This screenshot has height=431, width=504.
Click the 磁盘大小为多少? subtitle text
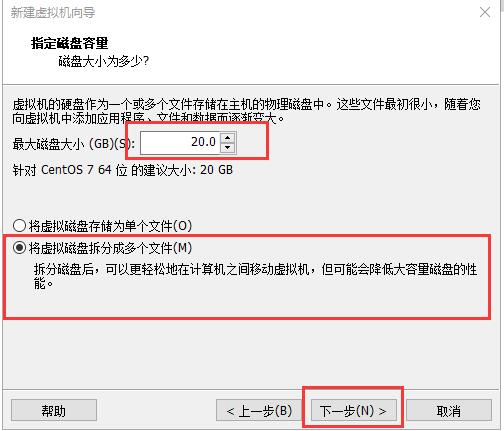(x=104, y=61)
